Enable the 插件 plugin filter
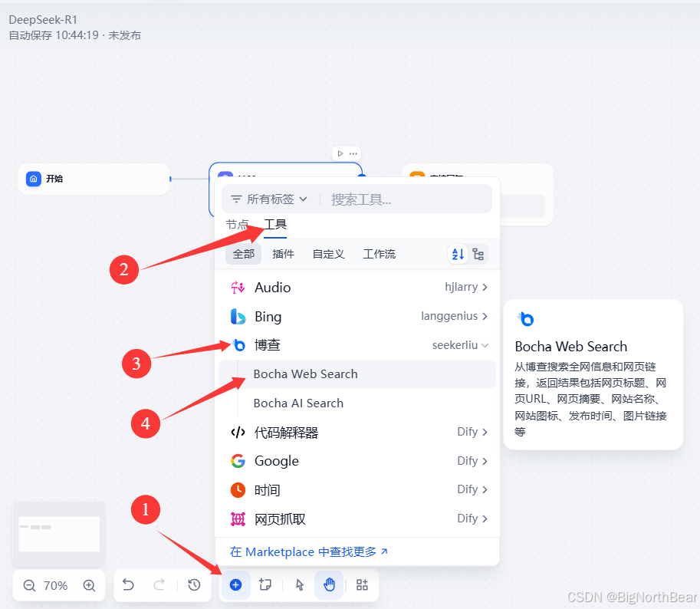 283,253
